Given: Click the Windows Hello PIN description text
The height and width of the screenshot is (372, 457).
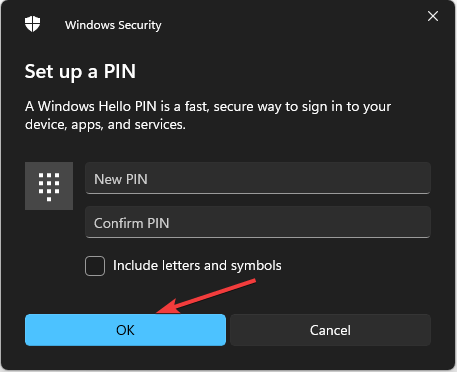Looking at the screenshot, I should (x=208, y=115).
